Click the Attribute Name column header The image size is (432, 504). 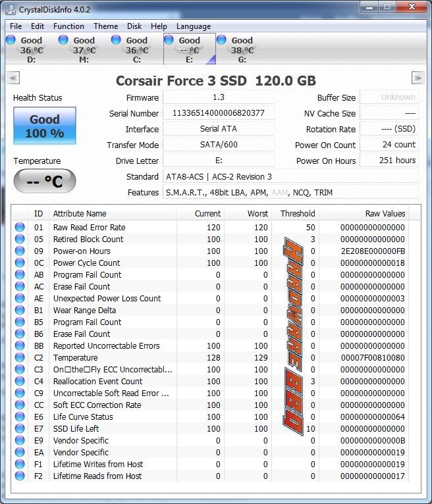(x=113, y=213)
